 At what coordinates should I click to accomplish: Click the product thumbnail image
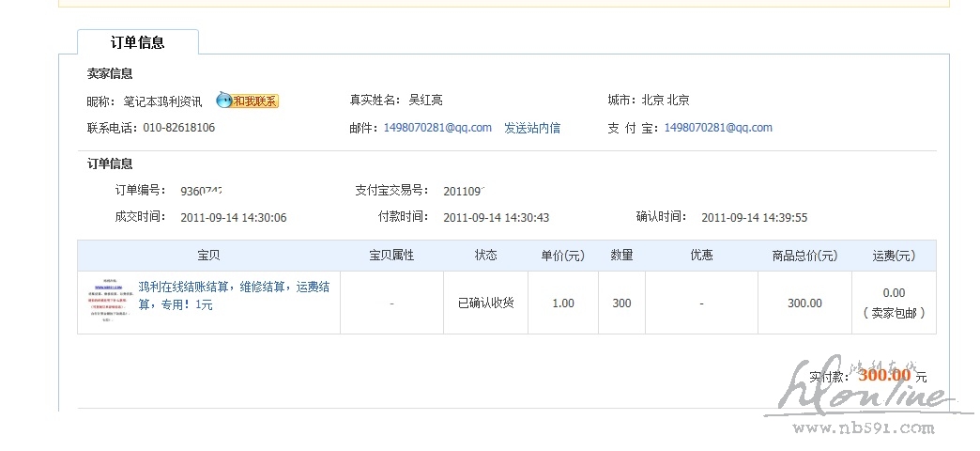107,303
